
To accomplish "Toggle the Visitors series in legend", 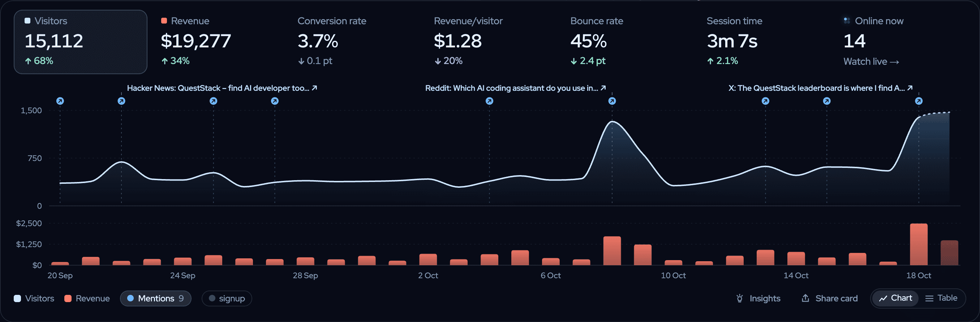I will pyautogui.click(x=34, y=298).
